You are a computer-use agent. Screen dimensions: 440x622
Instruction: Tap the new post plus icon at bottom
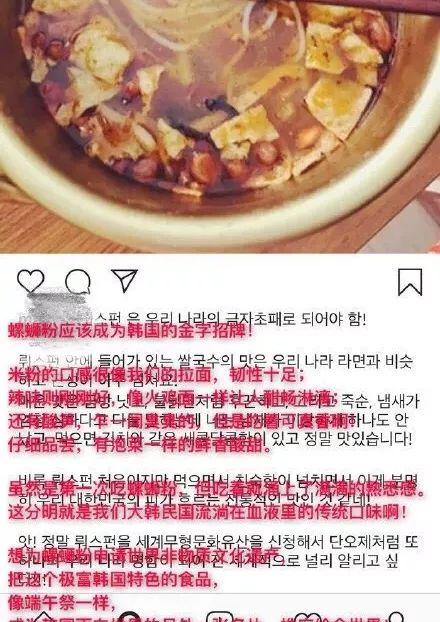[219, 616]
